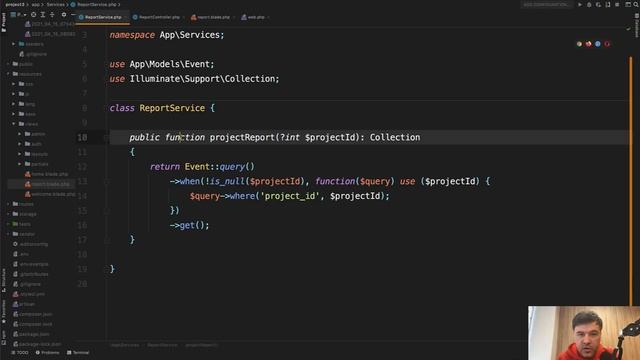Screen dimensions: 640x360
Task: Switch to report.blade.php editor tab
Action: click(213, 17)
